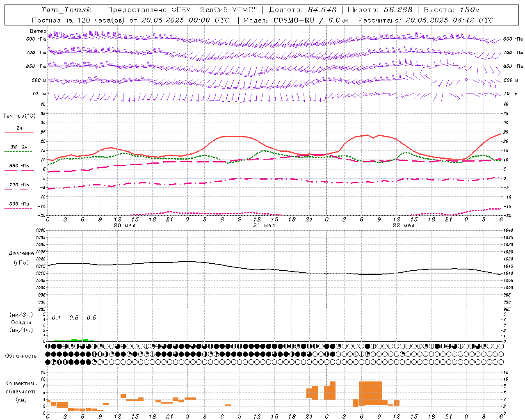Click the dash-dot legend line under 700 гПа
525x420 pixels.
(x=19, y=189)
